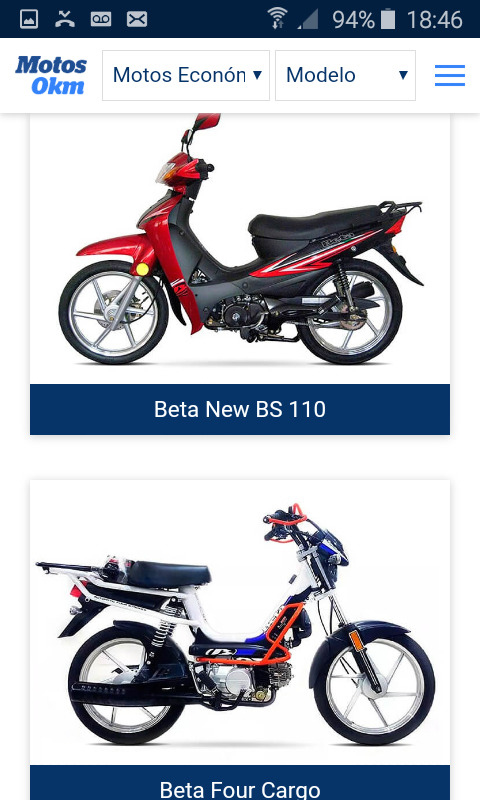Screen dimensions: 480x800
Task: Open the Beta New BS 110 label
Action: (240, 409)
